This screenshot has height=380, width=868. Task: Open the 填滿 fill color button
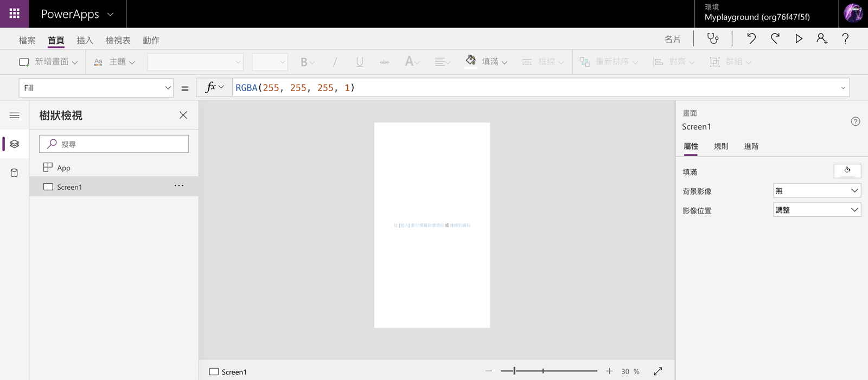click(487, 62)
